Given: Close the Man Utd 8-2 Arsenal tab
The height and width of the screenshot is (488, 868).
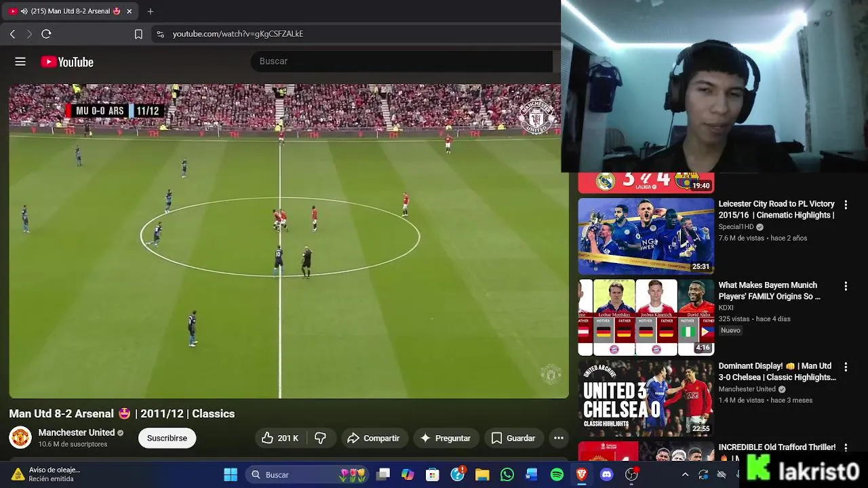Looking at the screenshot, I should coord(129,11).
